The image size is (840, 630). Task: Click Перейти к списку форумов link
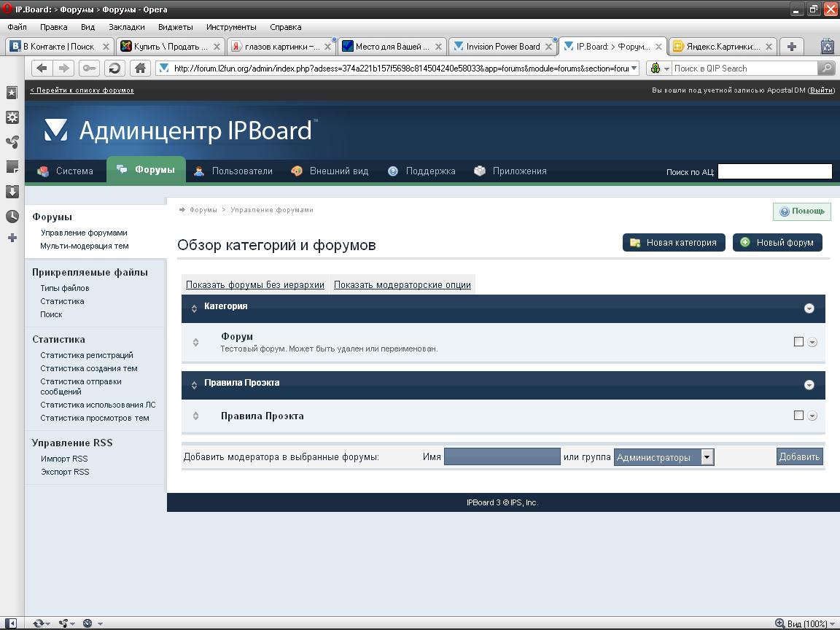click(82, 90)
